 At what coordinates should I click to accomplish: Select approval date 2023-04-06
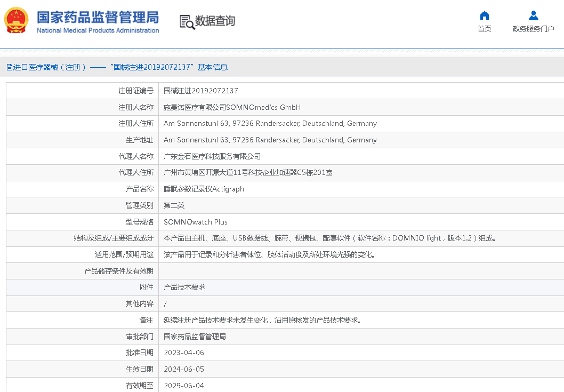[184, 353]
